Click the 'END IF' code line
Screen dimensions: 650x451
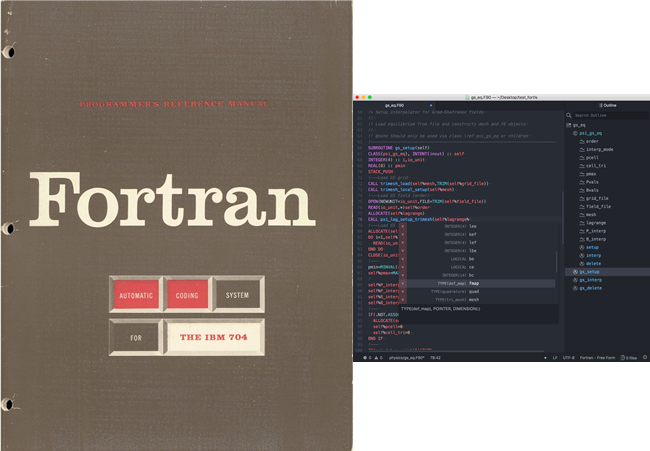point(376,338)
